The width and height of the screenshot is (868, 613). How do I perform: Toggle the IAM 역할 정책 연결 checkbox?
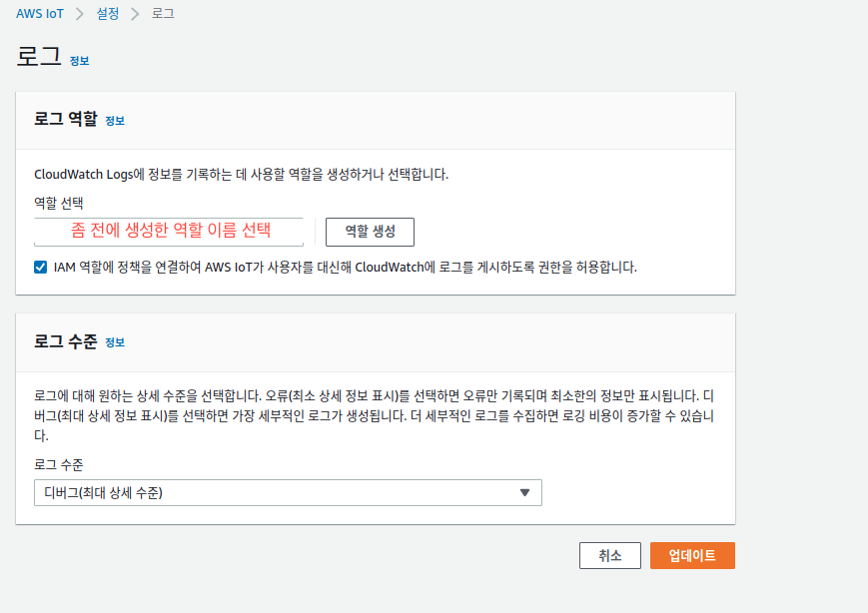40,268
